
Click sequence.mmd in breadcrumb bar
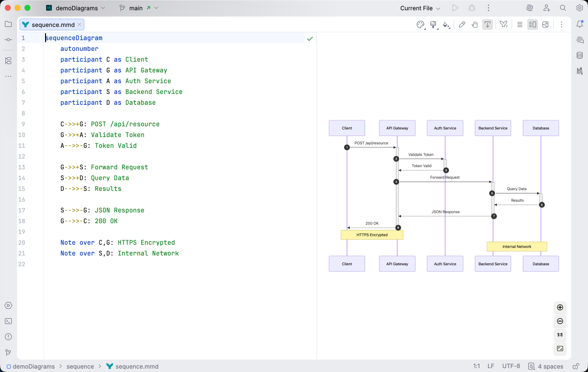point(132,366)
